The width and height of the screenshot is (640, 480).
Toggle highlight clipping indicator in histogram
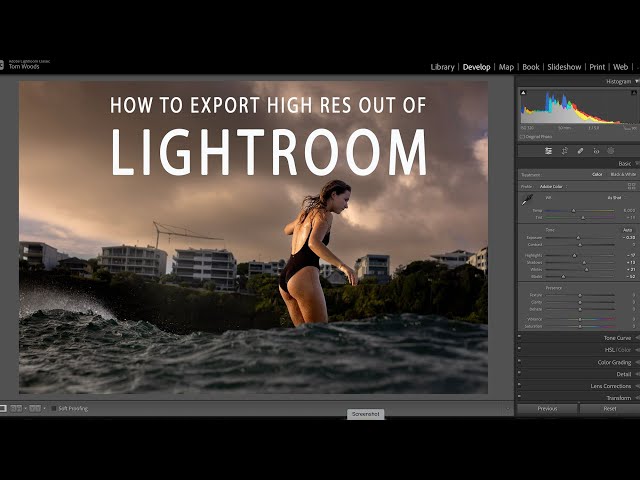point(634,93)
